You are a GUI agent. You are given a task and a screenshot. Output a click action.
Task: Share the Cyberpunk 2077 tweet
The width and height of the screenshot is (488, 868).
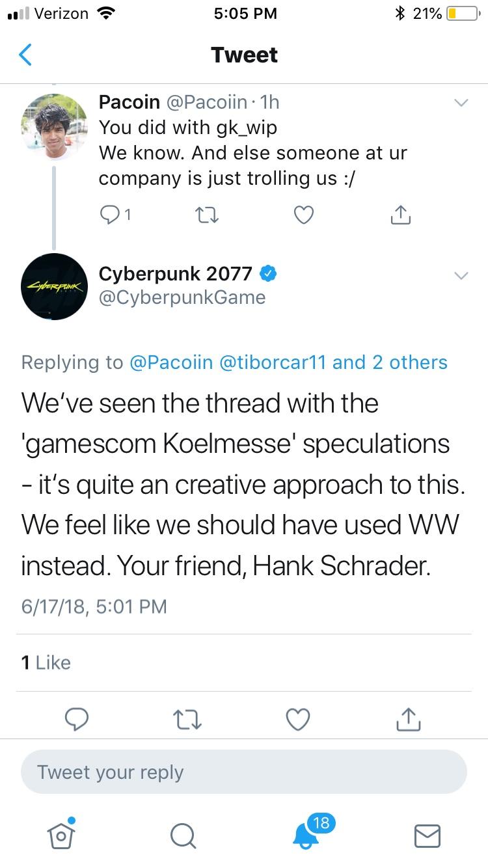pyautogui.click(x=408, y=718)
